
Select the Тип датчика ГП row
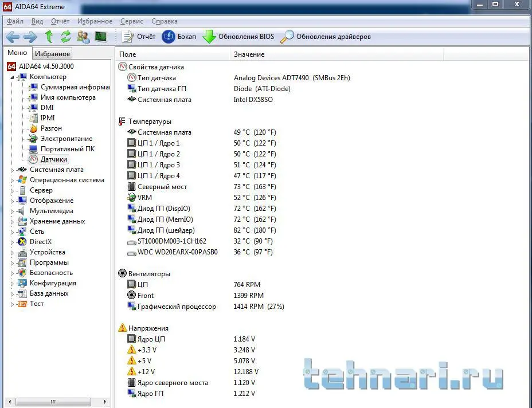pos(209,88)
